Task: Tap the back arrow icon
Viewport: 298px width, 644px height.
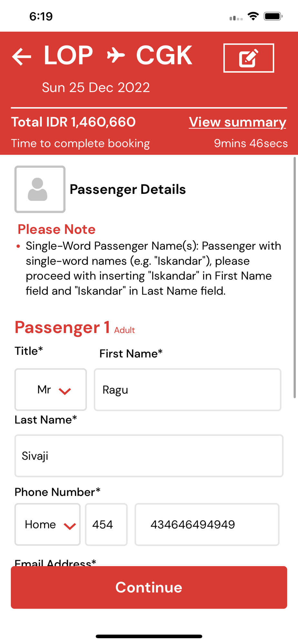Action: click(22, 56)
